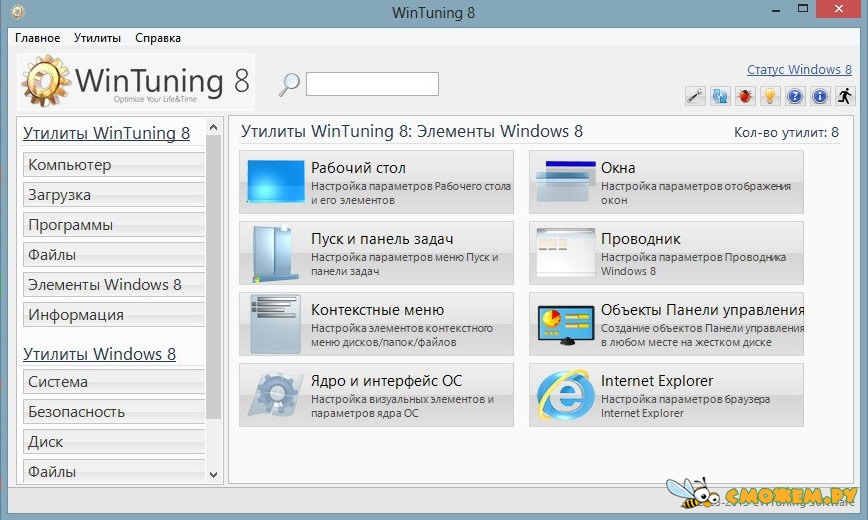The height and width of the screenshot is (520, 868).
Task: Click the sidebar scrollbar down arrow
Action: (214, 475)
